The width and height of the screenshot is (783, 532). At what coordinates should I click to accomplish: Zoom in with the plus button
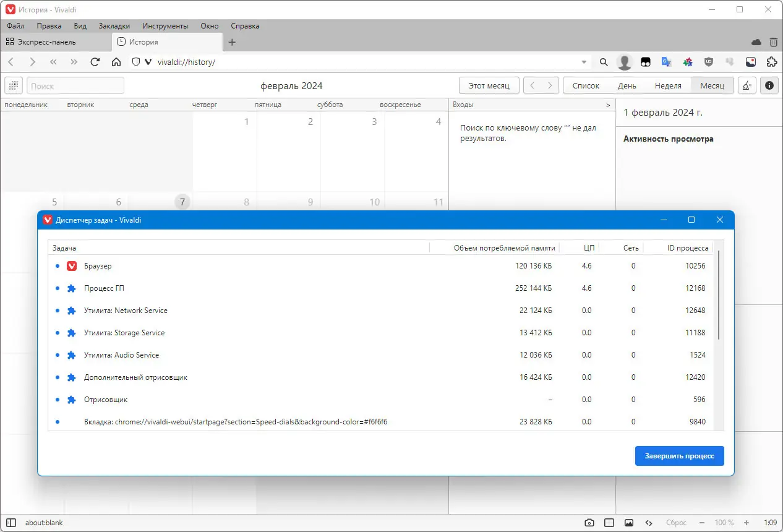click(x=747, y=523)
